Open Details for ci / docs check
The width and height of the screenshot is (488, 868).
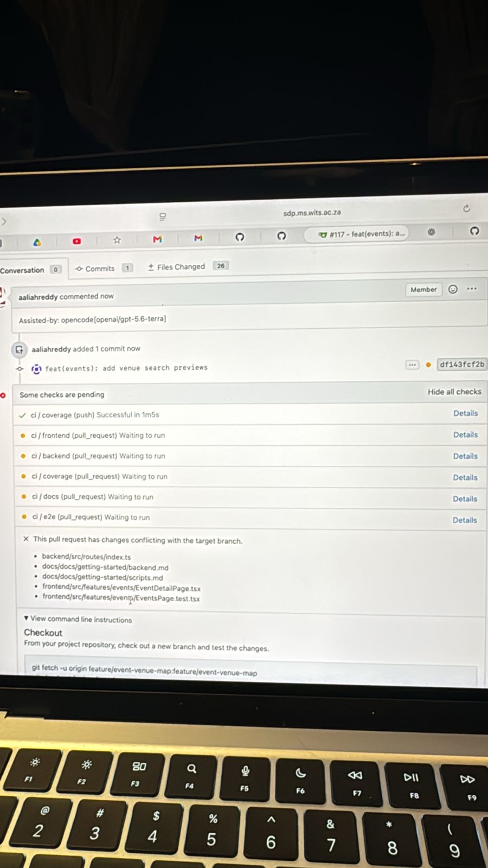pos(465,499)
